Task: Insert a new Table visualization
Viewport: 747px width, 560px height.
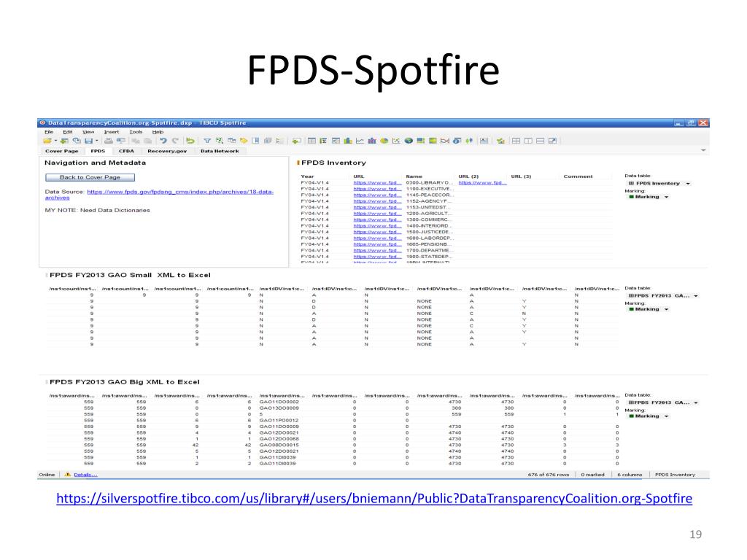Action: point(311,141)
